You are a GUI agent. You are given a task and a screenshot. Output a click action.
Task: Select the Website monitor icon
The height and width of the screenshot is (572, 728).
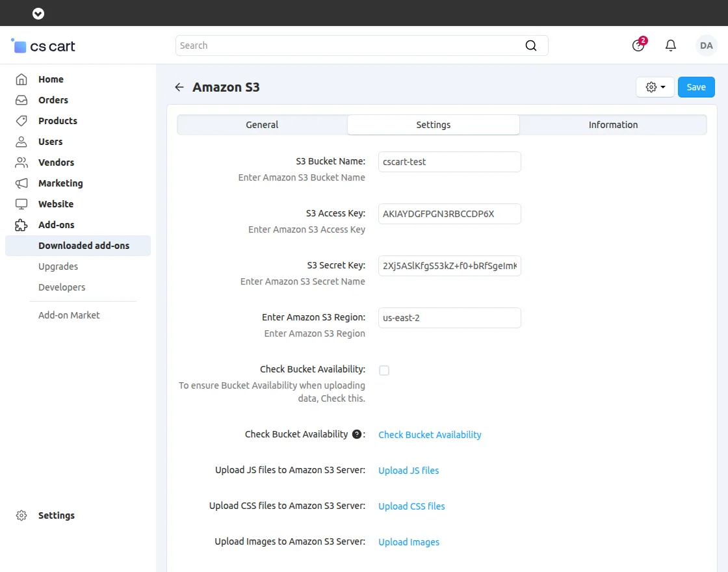click(22, 204)
